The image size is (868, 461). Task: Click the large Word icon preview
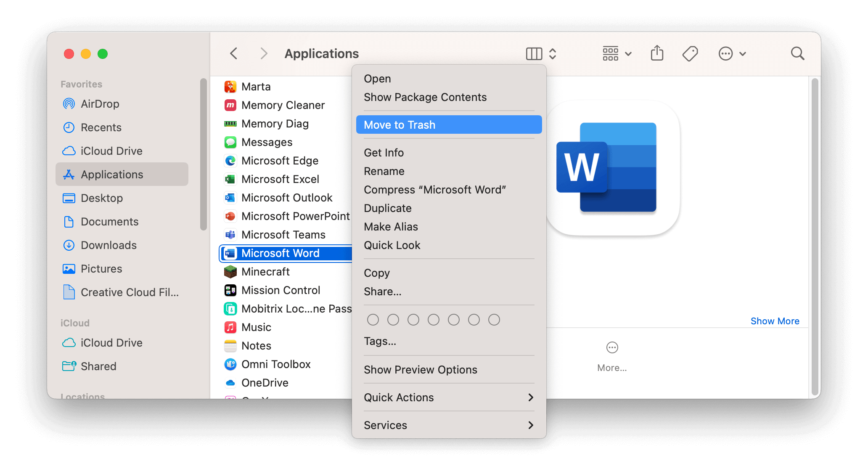[613, 168]
